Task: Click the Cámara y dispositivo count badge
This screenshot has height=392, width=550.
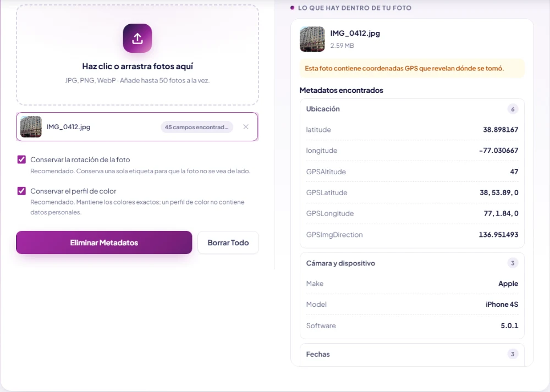Action: click(x=513, y=263)
